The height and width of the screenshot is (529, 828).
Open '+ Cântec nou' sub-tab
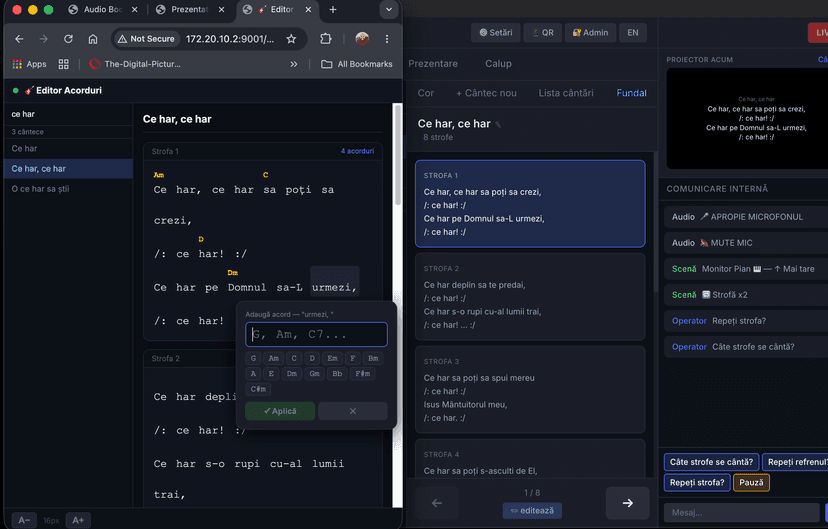[486, 93]
